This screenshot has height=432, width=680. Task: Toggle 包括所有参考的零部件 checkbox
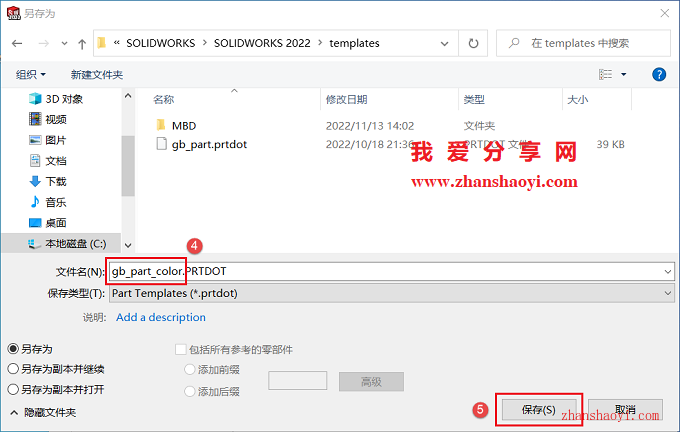tap(180, 349)
